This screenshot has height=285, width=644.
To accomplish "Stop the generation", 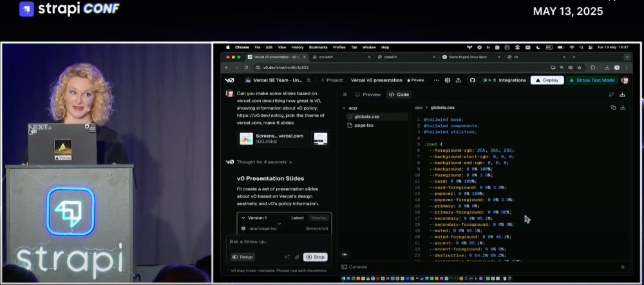I will click(x=316, y=257).
